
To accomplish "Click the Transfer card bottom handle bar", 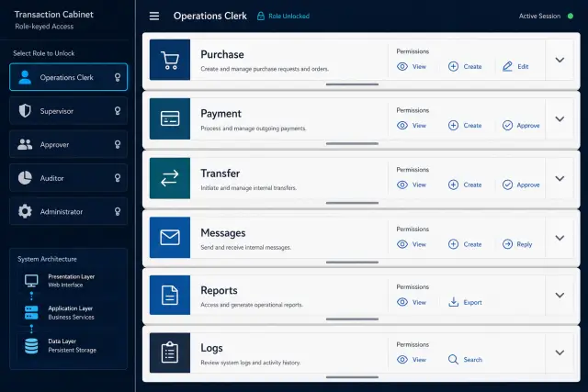I will click(x=352, y=203).
